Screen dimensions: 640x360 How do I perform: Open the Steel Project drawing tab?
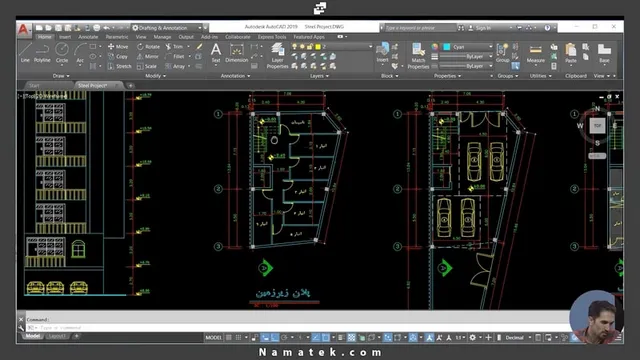coord(93,86)
